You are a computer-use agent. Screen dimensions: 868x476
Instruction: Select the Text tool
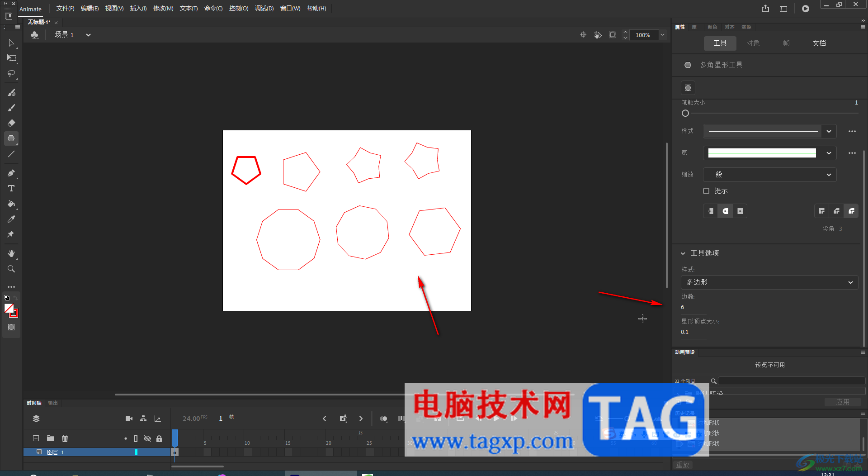[11, 188]
